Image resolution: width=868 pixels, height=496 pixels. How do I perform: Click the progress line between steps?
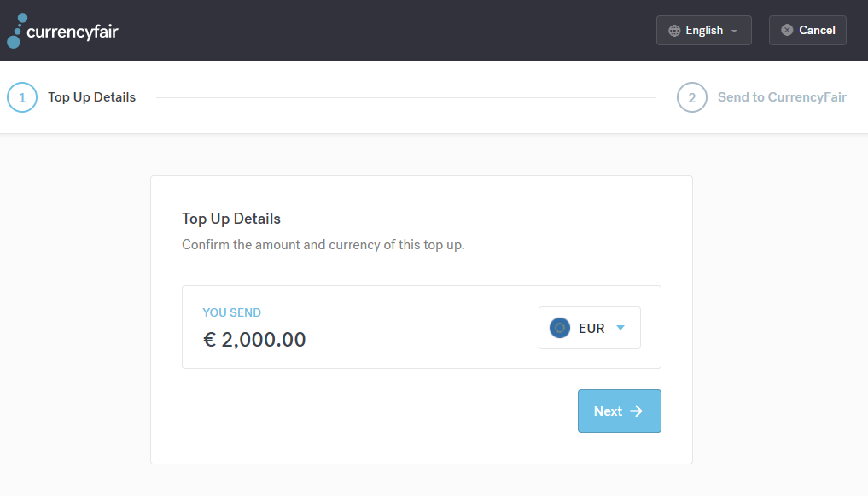406,97
